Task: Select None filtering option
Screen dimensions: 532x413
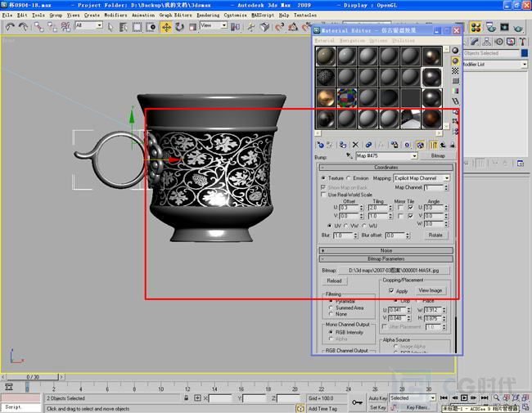Action: pyautogui.click(x=331, y=314)
